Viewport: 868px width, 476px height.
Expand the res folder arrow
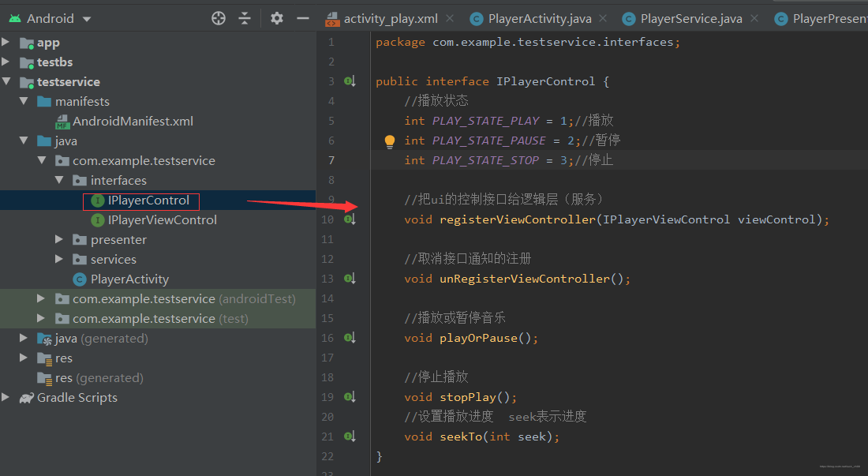[23, 358]
